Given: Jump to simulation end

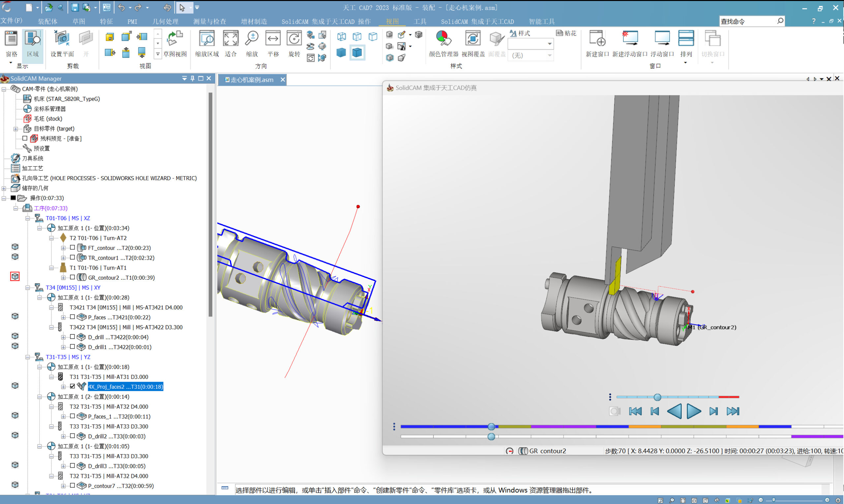Looking at the screenshot, I should (733, 411).
